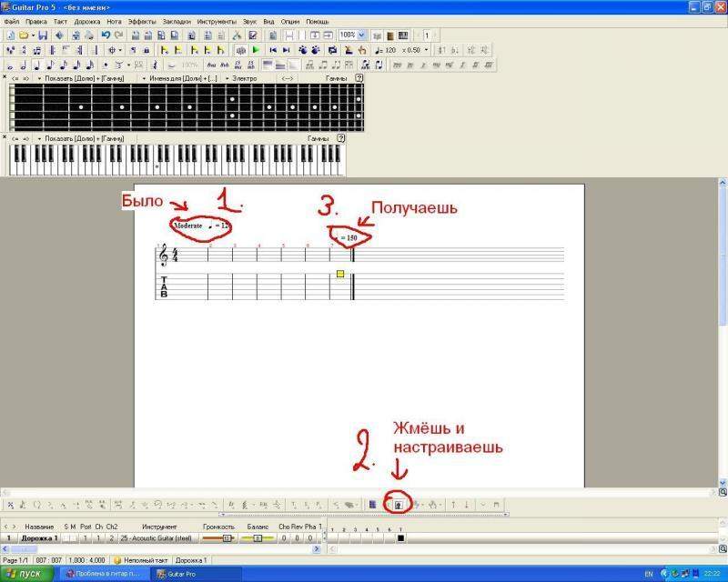Start playback with the green play button
This screenshot has height=582, width=728.
(x=256, y=50)
